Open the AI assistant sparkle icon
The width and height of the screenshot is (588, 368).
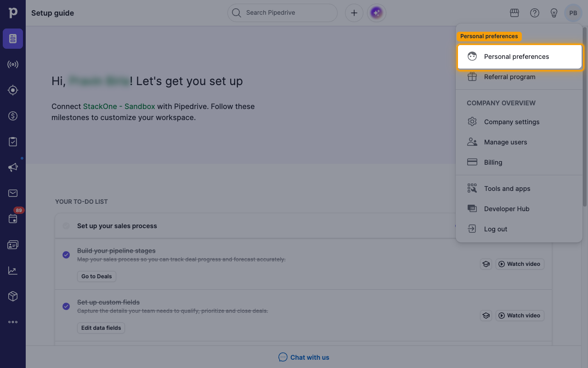[x=377, y=13]
